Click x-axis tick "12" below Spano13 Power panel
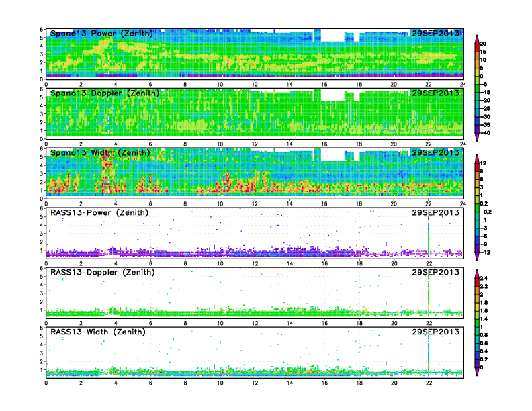The height and width of the screenshot is (411, 532). (x=255, y=84)
